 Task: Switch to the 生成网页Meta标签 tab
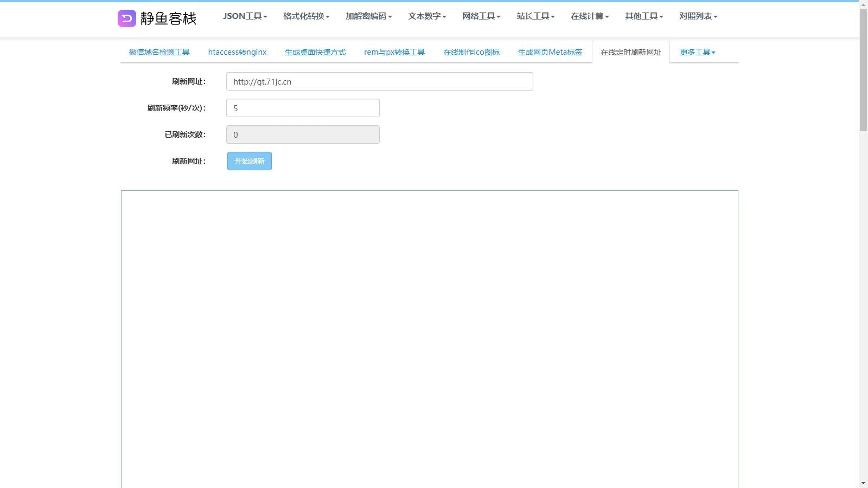[550, 52]
